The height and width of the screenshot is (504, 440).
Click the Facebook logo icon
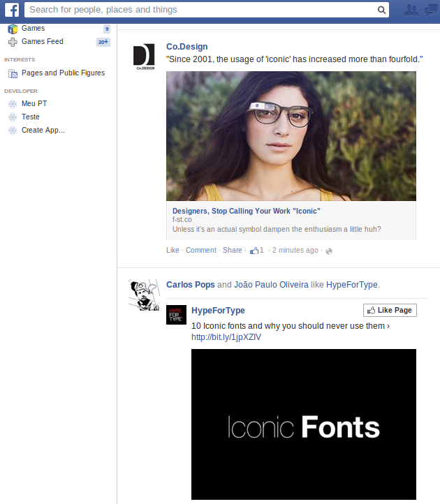12,10
